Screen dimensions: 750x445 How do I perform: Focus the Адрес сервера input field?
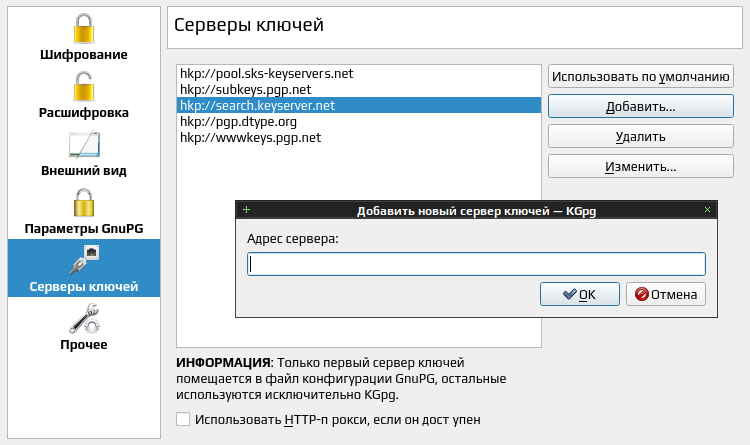[476, 264]
